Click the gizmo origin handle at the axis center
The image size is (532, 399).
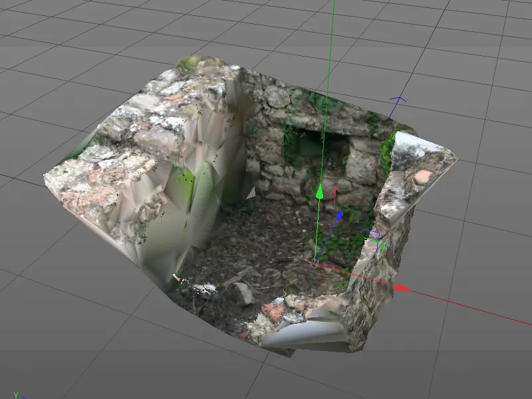tap(314, 263)
